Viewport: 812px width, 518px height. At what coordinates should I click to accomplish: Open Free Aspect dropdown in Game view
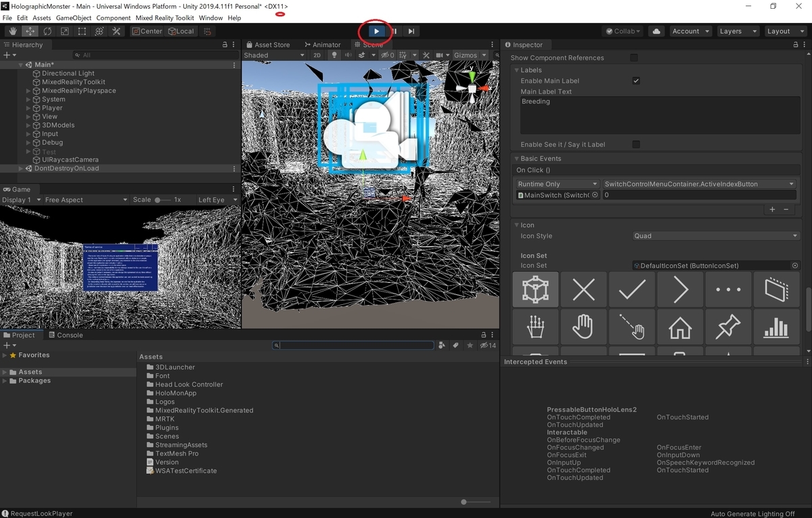(85, 200)
